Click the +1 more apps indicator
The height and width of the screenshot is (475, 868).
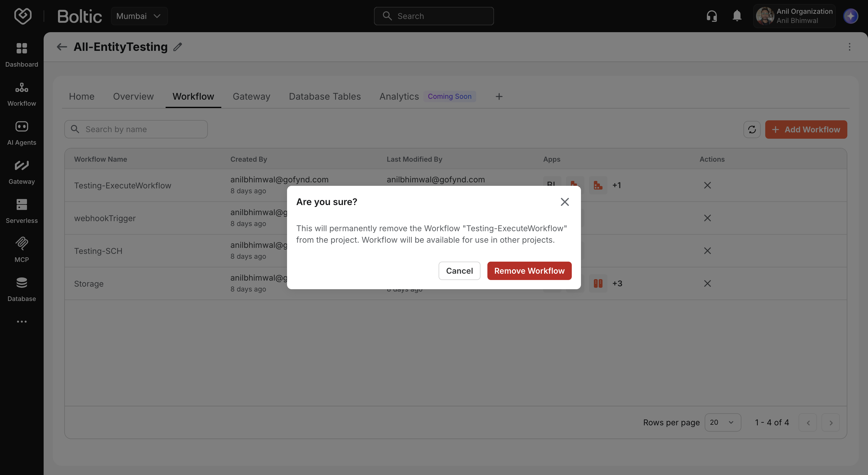pyautogui.click(x=616, y=185)
